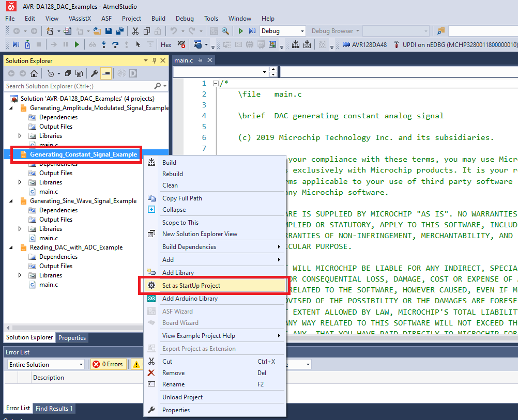The height and width of the screenshot is (420, 518).
Task: Choose Remove from the context menu
Action: click(x=215, y=373)
